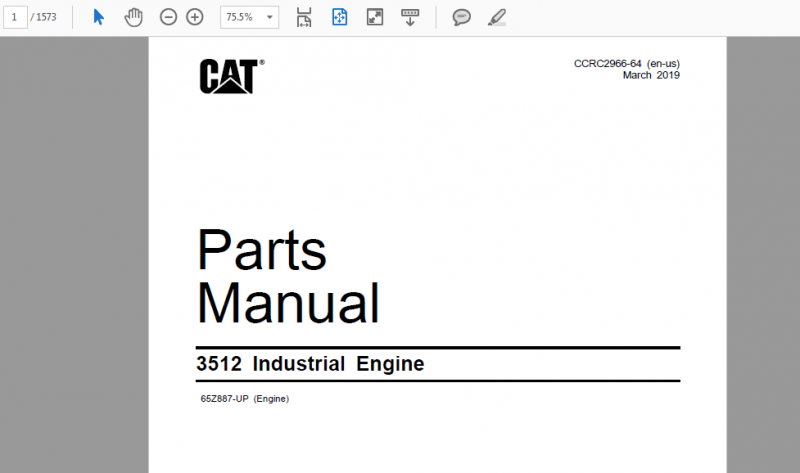Click the total page count 1573
The width and height of the screenshot is (800, 473).
(46, 17)
